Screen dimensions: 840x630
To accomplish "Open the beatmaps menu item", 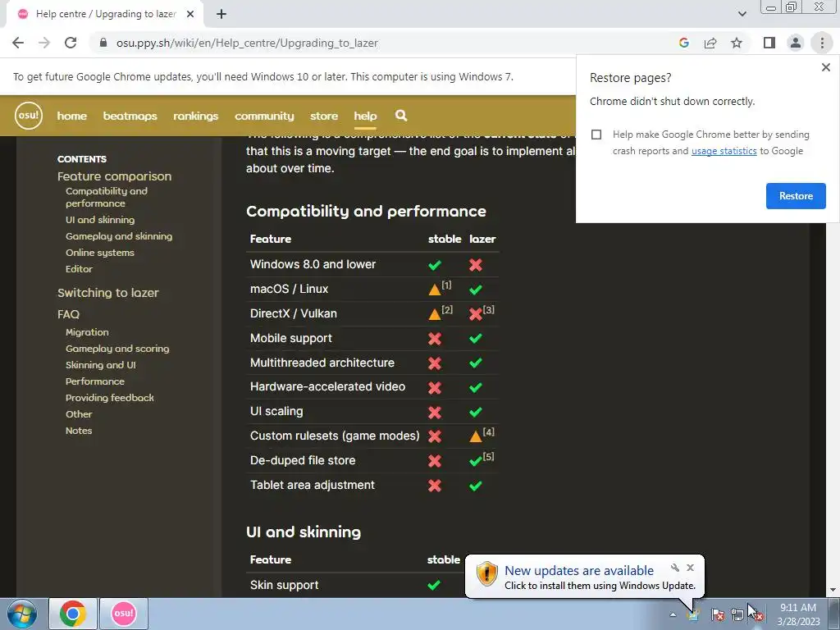I will 130,116.
